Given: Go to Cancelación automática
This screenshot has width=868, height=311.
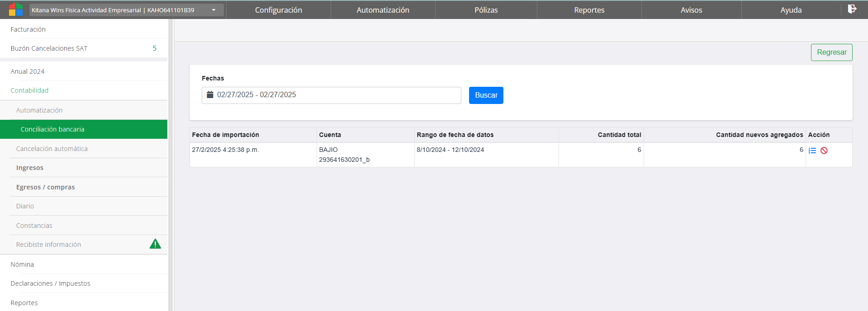Looking at the screenshot, I should (52, 149).
